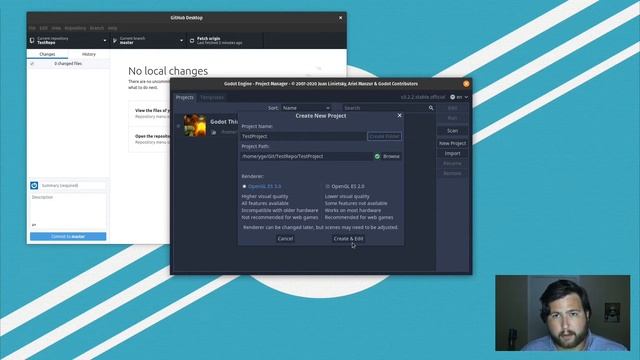This screenshot has height=360, width=640.
Task: Click the Summary (required) field
Action: 73,186
